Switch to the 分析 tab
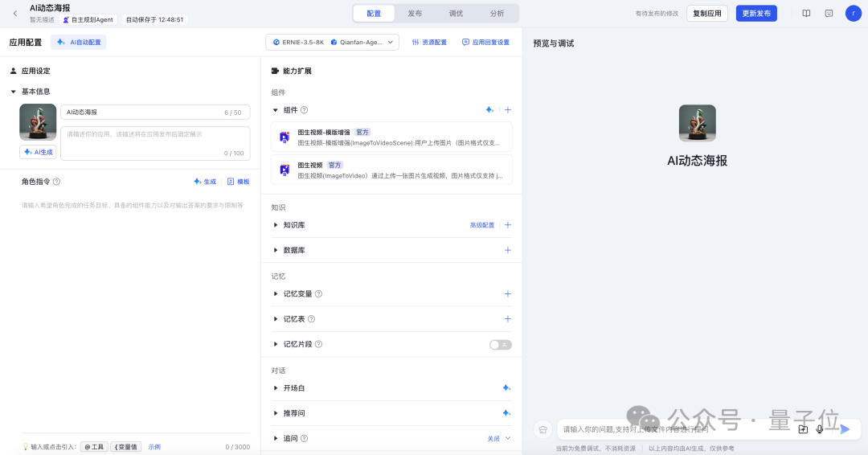The height and width of the screenshot is (455, 868). coord(497,14)
